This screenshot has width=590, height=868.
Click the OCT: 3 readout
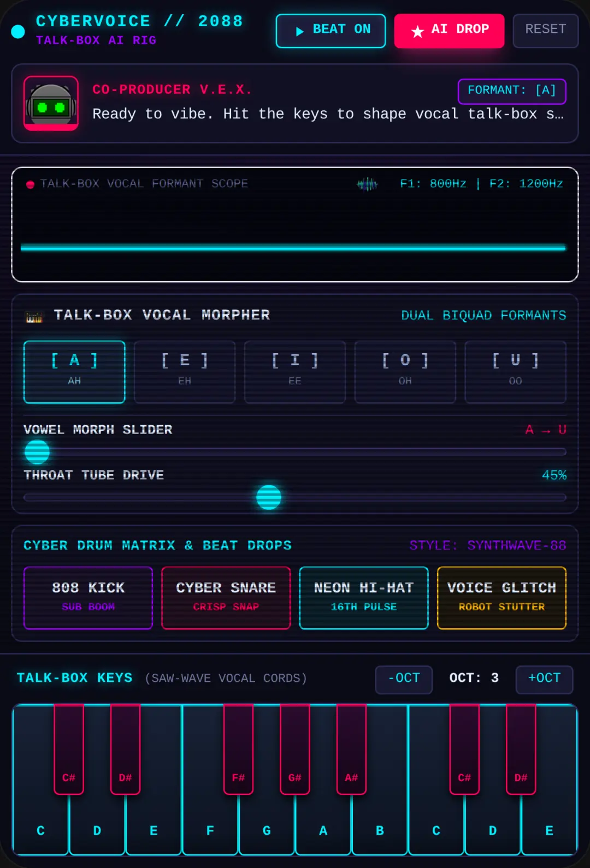pyautogui.click(x=474, y=678)
